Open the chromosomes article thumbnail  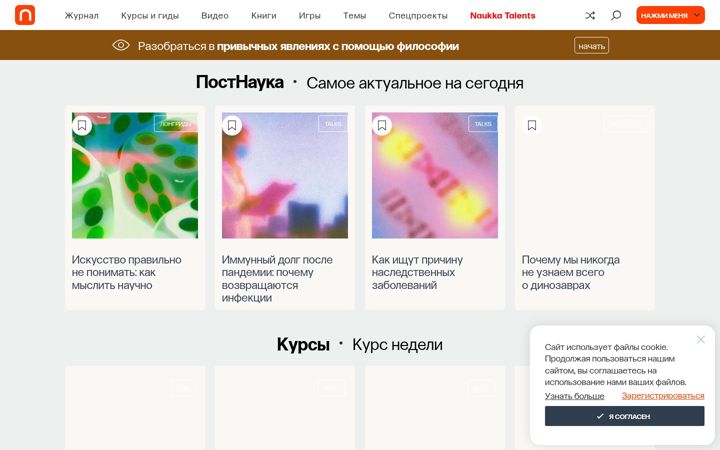point(435,175)
